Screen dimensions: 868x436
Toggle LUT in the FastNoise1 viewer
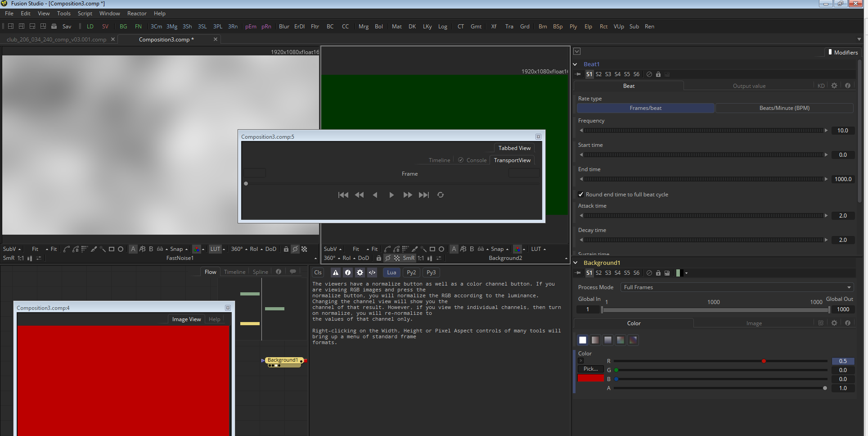[x=216, y=249]
